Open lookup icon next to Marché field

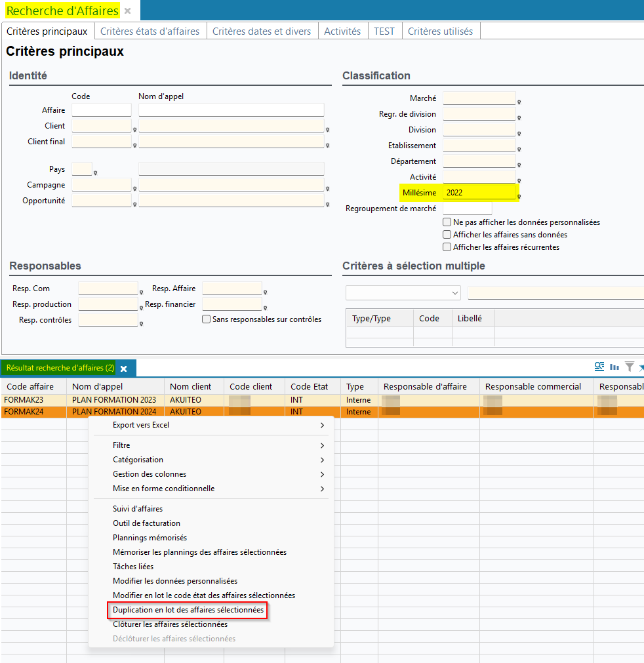coord(519,102)
